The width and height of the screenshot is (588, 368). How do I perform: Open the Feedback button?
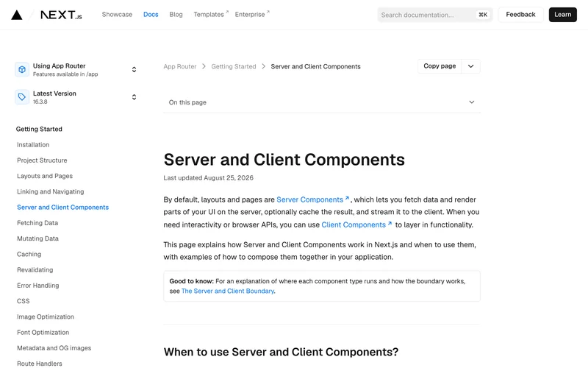point(520,15)
